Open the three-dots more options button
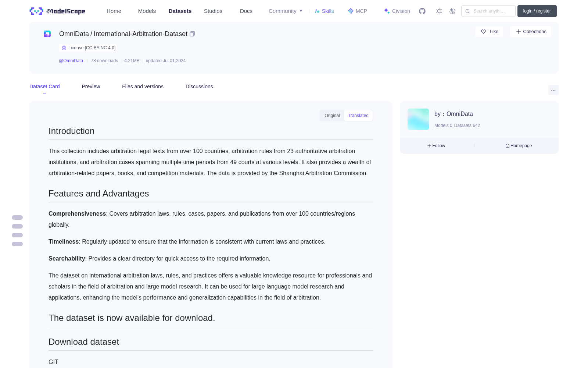The height and width of the screenshot is (368, 588). [x=553, y=90]
